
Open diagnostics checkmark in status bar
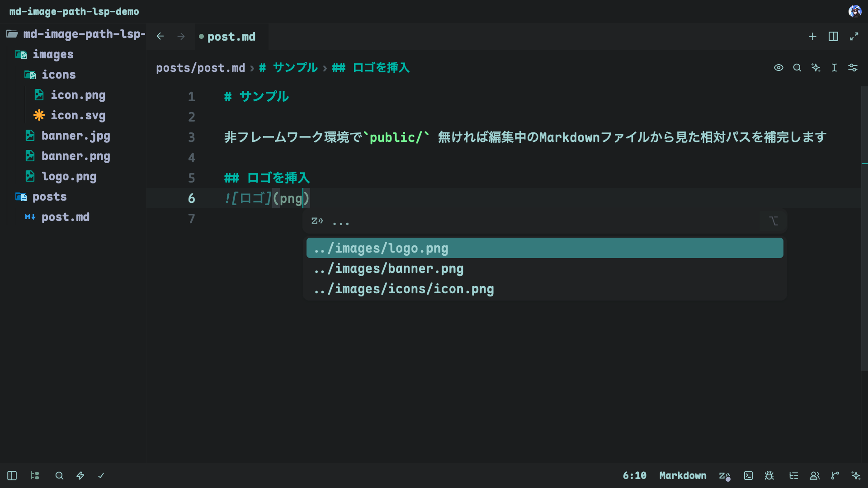(x=101, y=475)
